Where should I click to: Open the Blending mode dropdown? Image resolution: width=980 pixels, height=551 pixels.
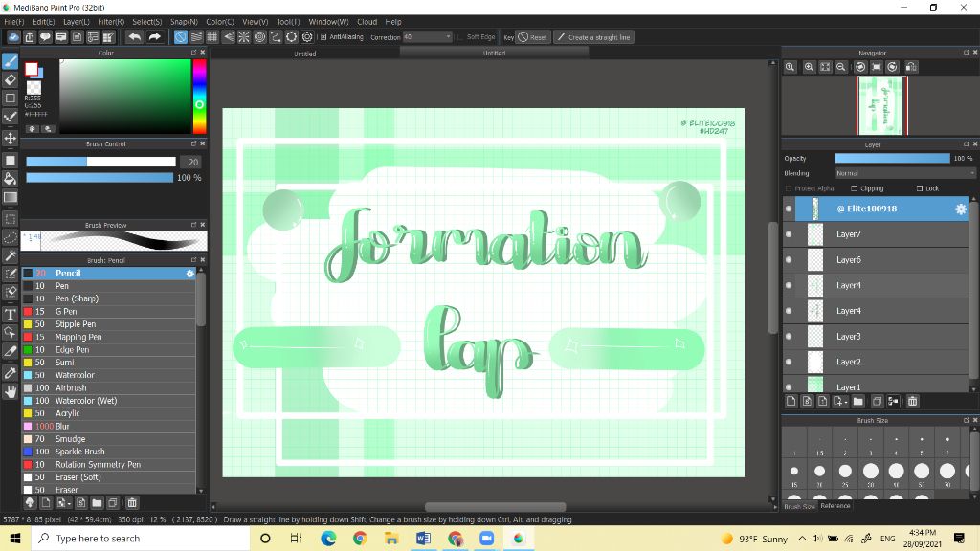tap(905, 173)
